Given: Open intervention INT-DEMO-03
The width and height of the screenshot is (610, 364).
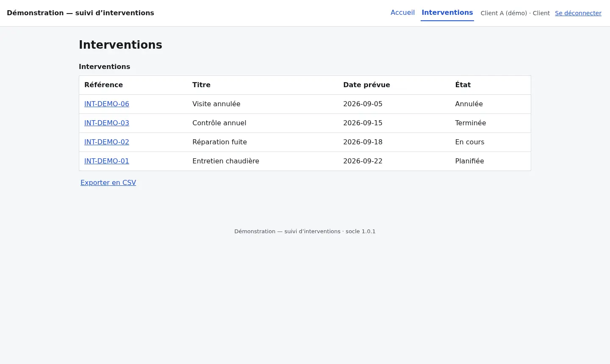Looking at the screenshot, I should click(107, 123).
